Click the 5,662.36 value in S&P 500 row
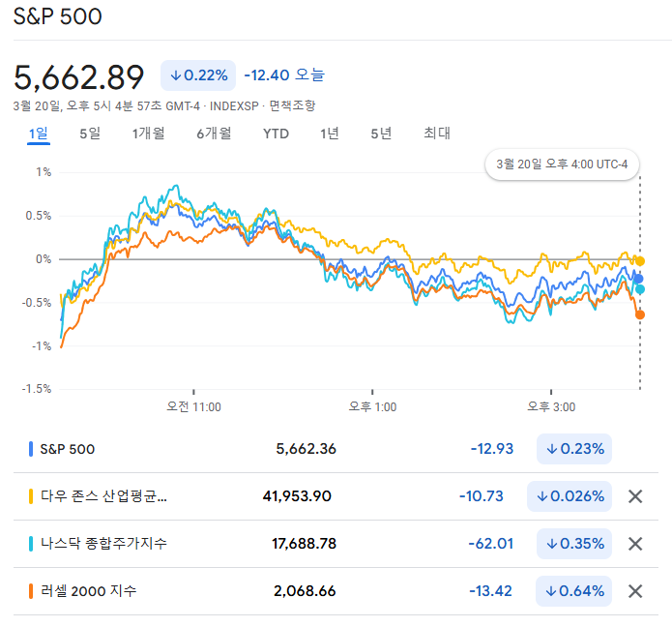This screenshot has width=672, height=627. (306, 449)
